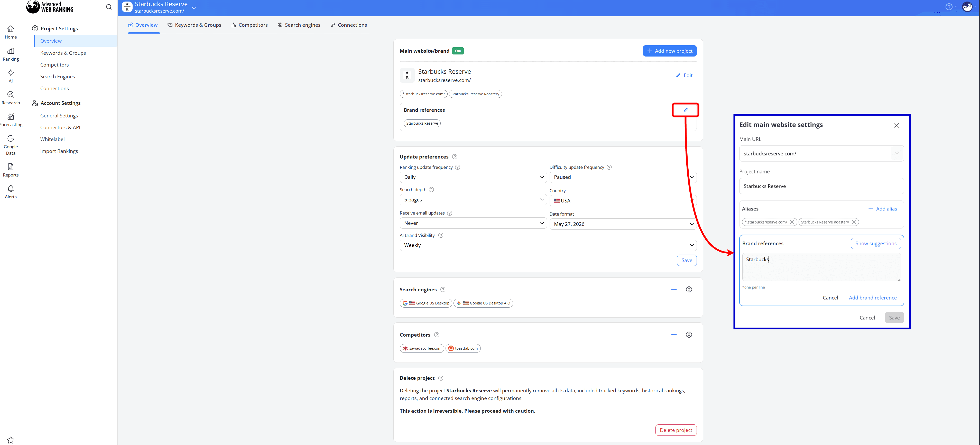
Task: Open the Country USA dropdown
Action: click(x=623, y=201)
